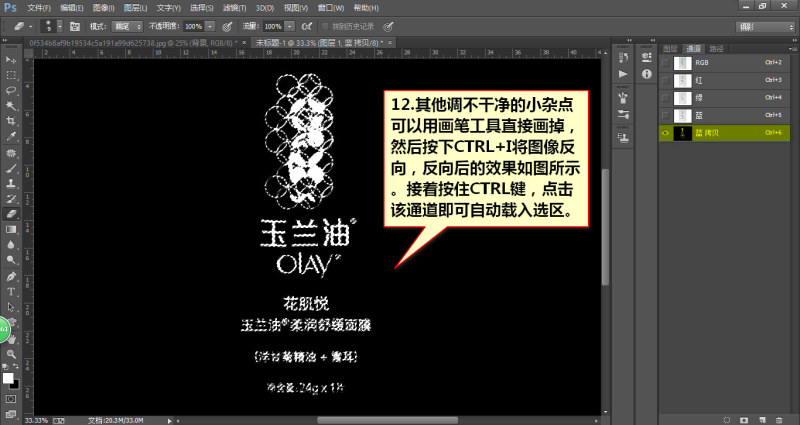Toggle pressure for size icon

point(388,26)
